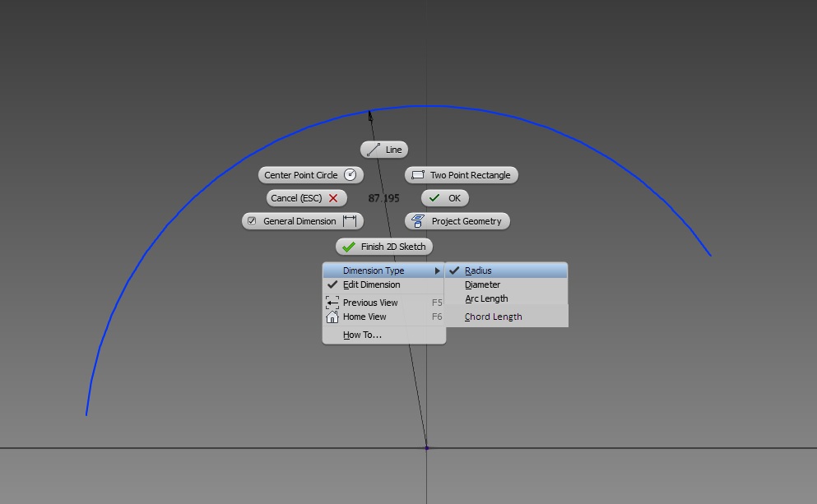Click the green OK checkmark icon
Image resolution: width=817 pixels, height=504 pixels.
[x=435, y=197]
